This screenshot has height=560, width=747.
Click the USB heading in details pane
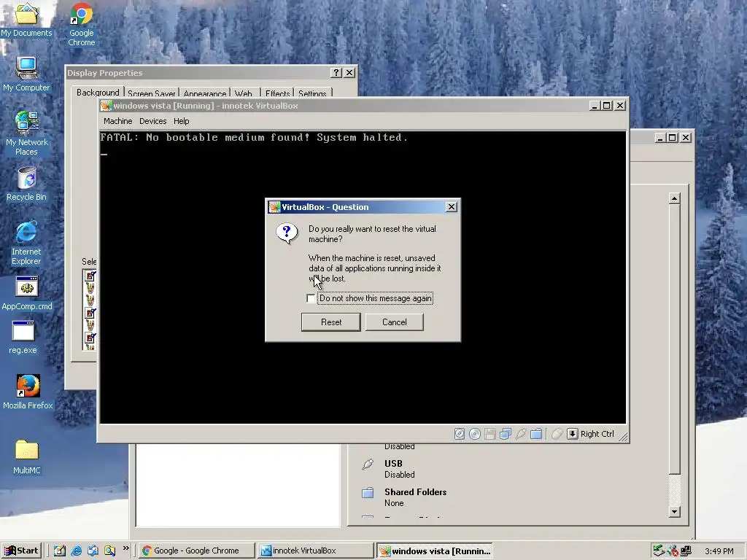click(x=393, y=463)
